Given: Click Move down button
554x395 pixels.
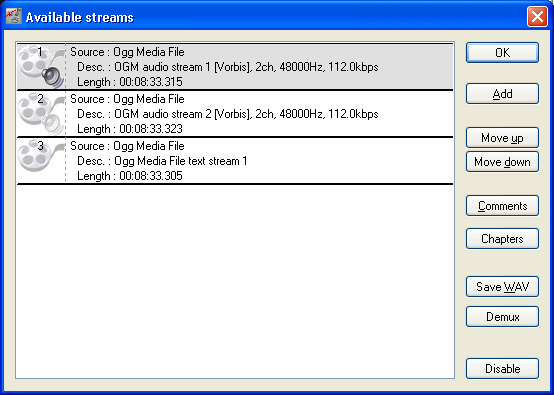Looking at the screenshot, I should (x=502, y=162).
